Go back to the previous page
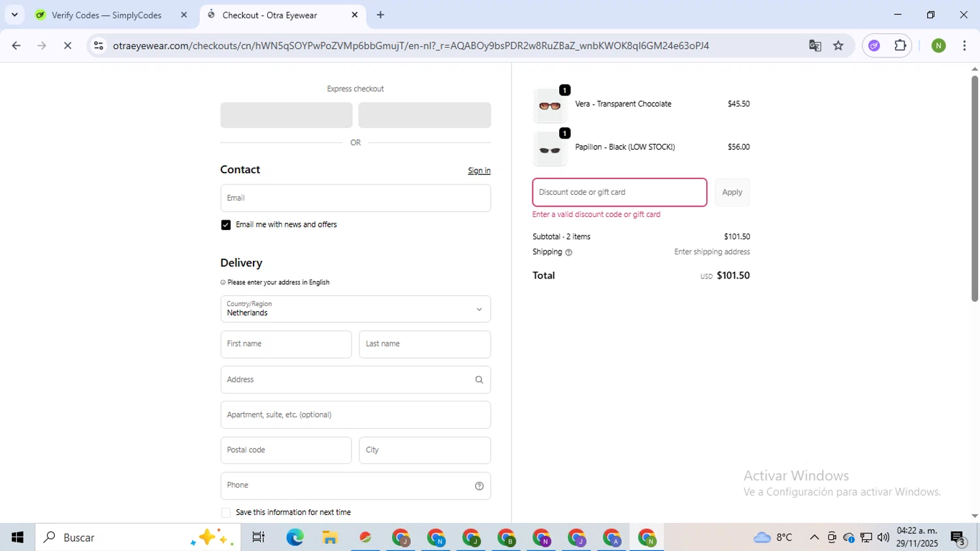 click(x=16, y=46)
